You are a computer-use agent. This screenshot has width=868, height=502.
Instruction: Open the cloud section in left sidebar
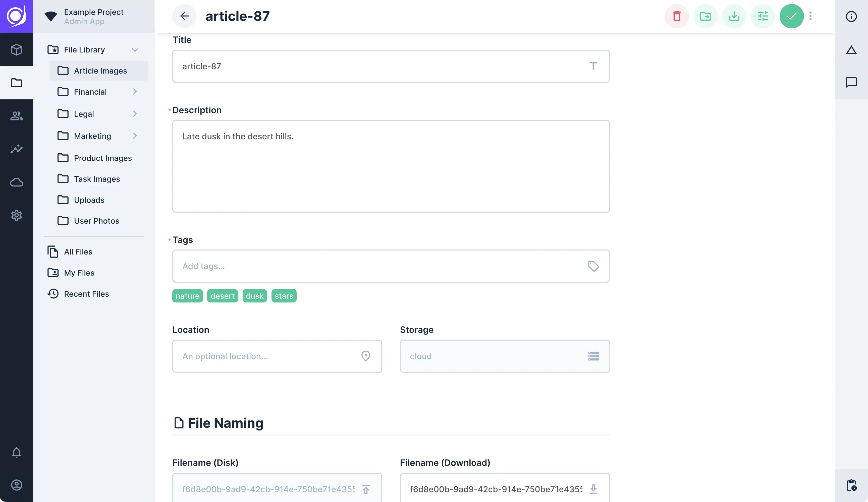17,182
